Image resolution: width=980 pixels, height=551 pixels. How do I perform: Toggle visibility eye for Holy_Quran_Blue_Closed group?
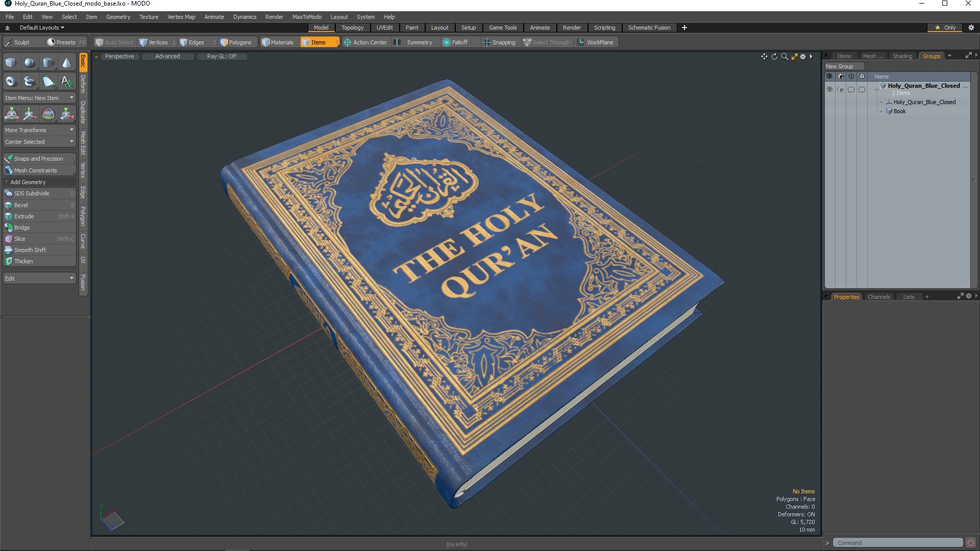pyautogui.click(x=829, y=90)
